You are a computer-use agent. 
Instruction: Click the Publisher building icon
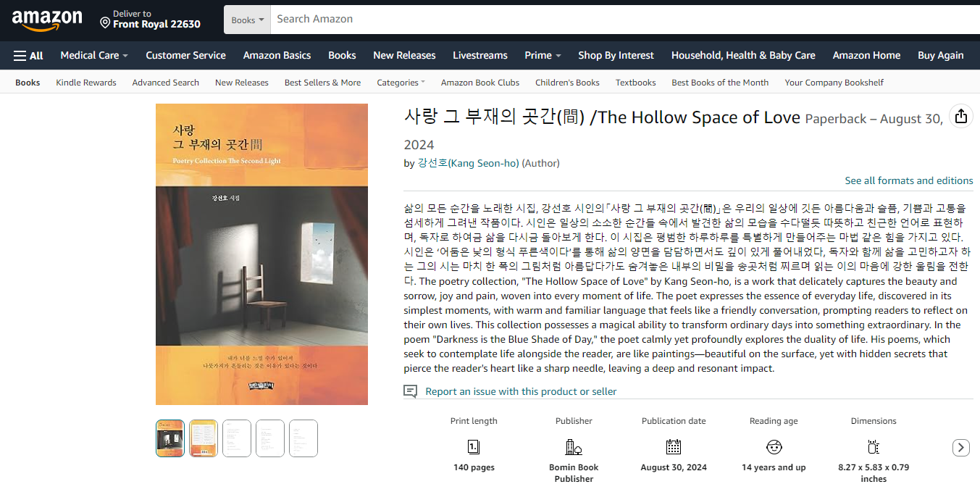574,446
